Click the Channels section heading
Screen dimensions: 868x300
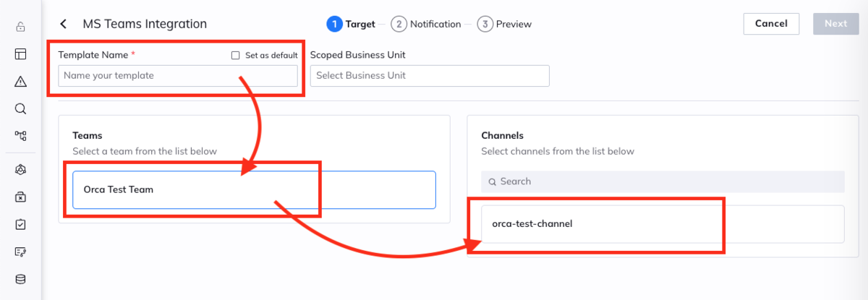point(502,135)
